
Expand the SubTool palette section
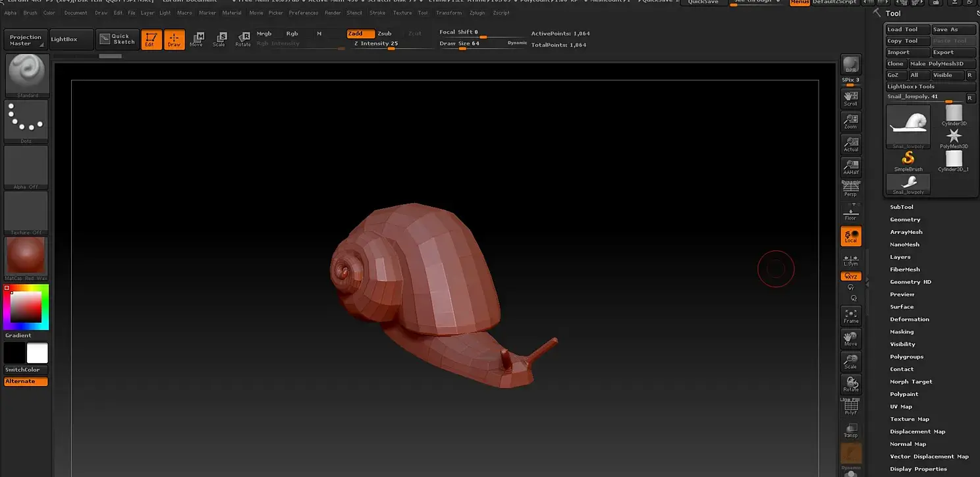coord(902,207)
